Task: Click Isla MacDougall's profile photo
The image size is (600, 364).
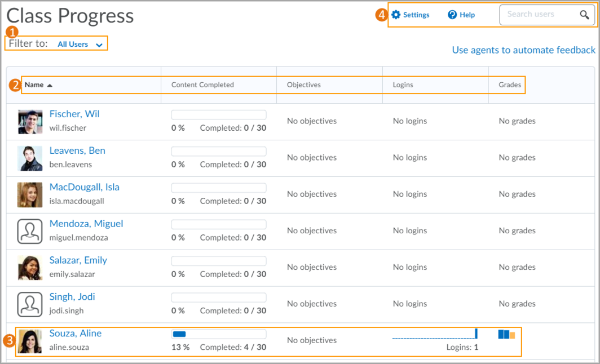Action: click(30, 195)
